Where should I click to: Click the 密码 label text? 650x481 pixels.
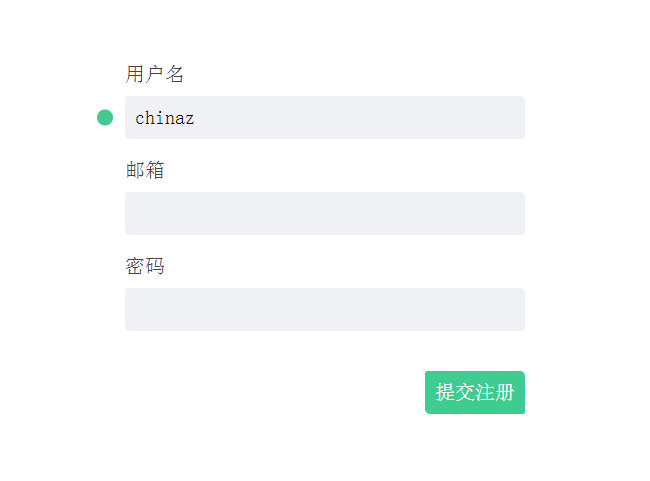145,266
